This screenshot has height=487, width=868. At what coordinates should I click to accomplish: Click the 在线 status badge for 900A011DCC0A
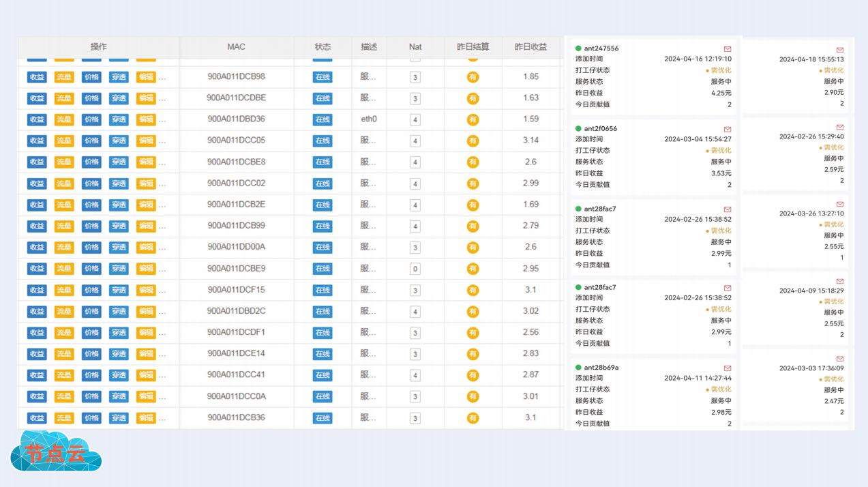pos(323,397)
